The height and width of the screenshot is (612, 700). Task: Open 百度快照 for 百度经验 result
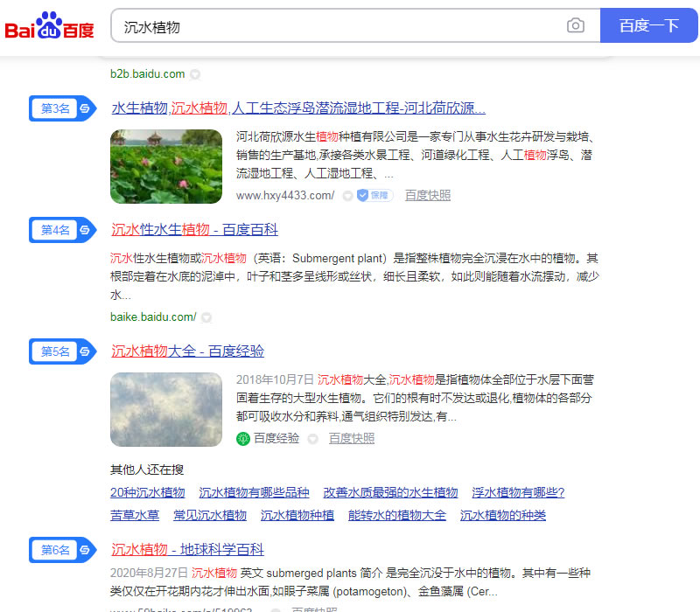[x=352, y=439]
